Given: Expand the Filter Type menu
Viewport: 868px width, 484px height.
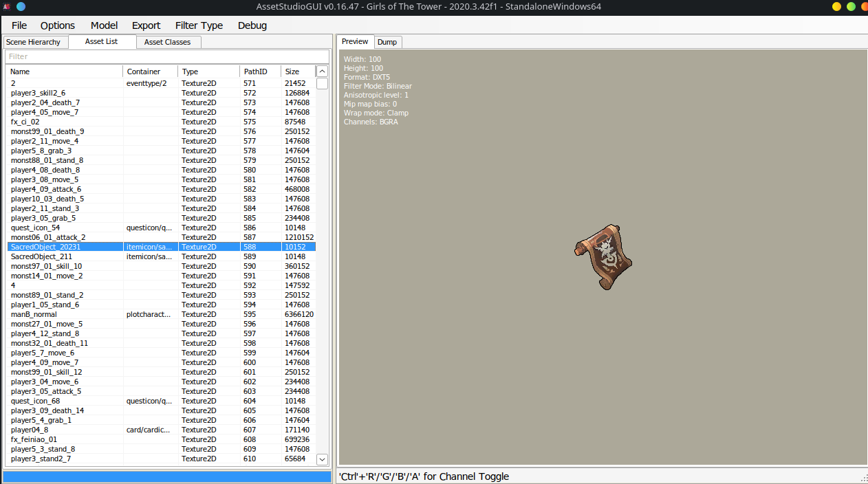Looking at the screenshot, I should 199,25.
